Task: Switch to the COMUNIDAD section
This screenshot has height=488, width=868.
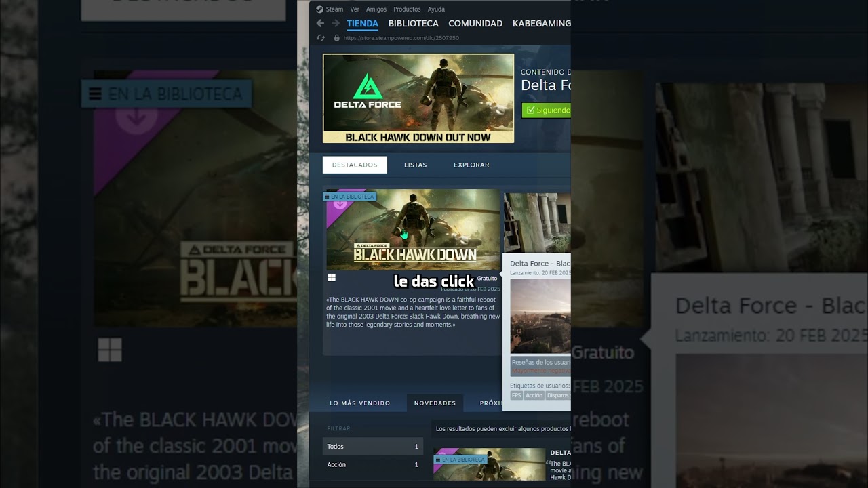Action: point(475,24)
